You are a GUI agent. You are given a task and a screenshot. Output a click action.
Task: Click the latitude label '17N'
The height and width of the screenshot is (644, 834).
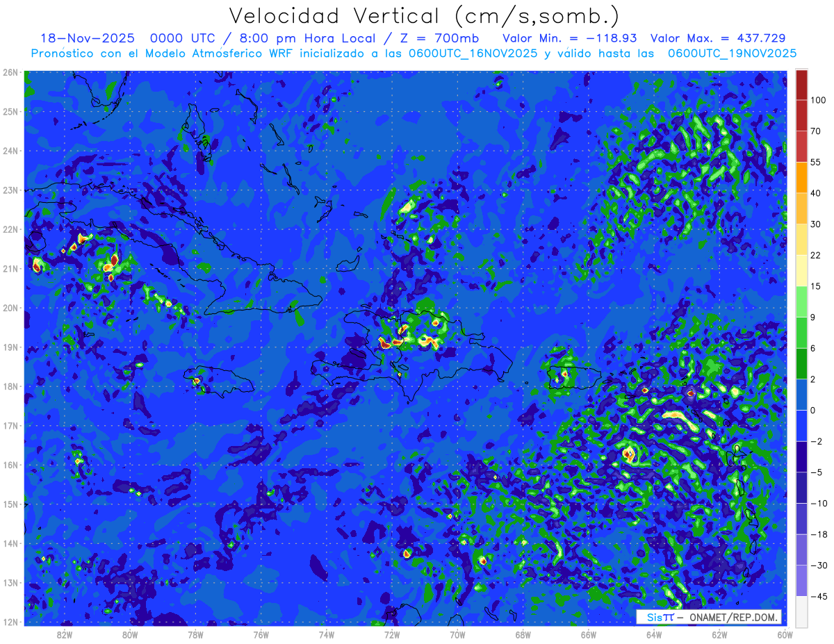coord(10,426)
